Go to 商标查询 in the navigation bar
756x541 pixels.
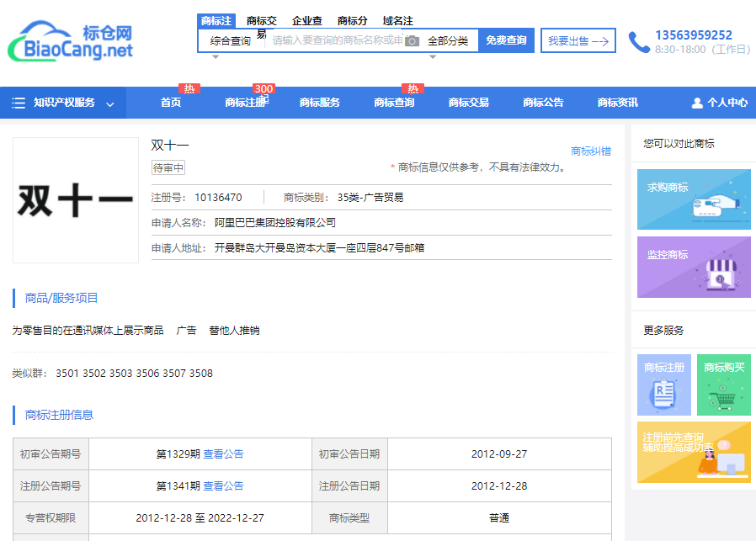click(x=394, y=103)
